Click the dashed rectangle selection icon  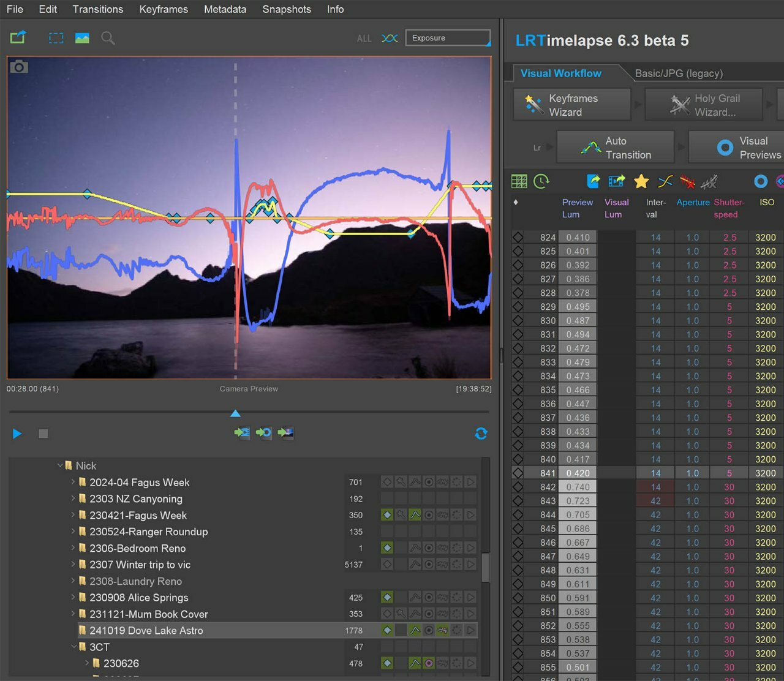click(x=56, y=38)
